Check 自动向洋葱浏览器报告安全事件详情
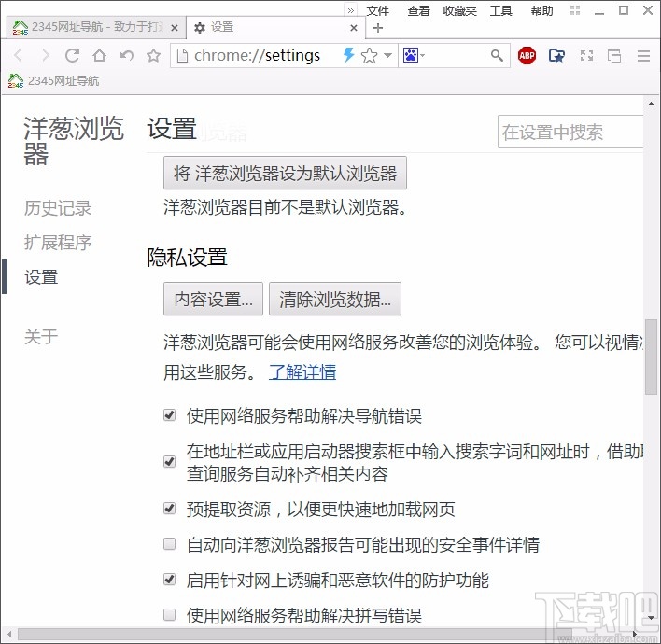The height and width of the screenshot is (644, 661). (170, 544)
